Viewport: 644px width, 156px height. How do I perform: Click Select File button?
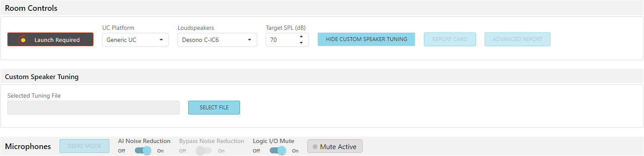point(214,108)
